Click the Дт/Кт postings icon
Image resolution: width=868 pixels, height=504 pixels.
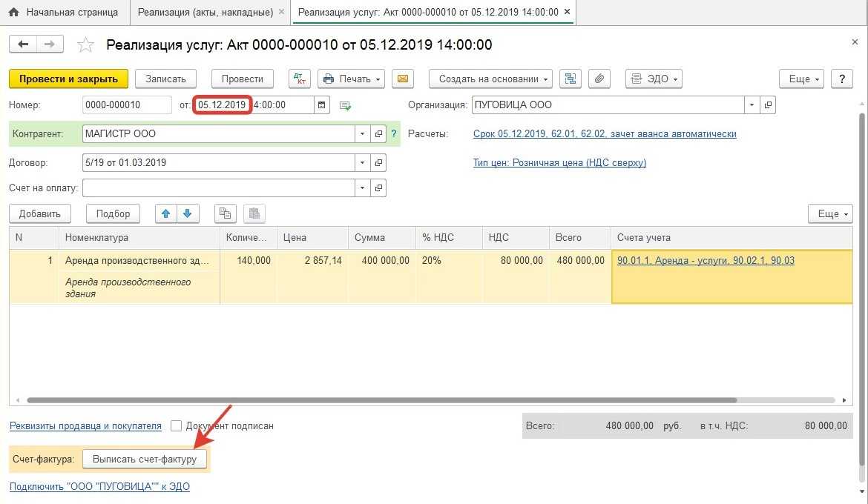click(x=300, y=79)
